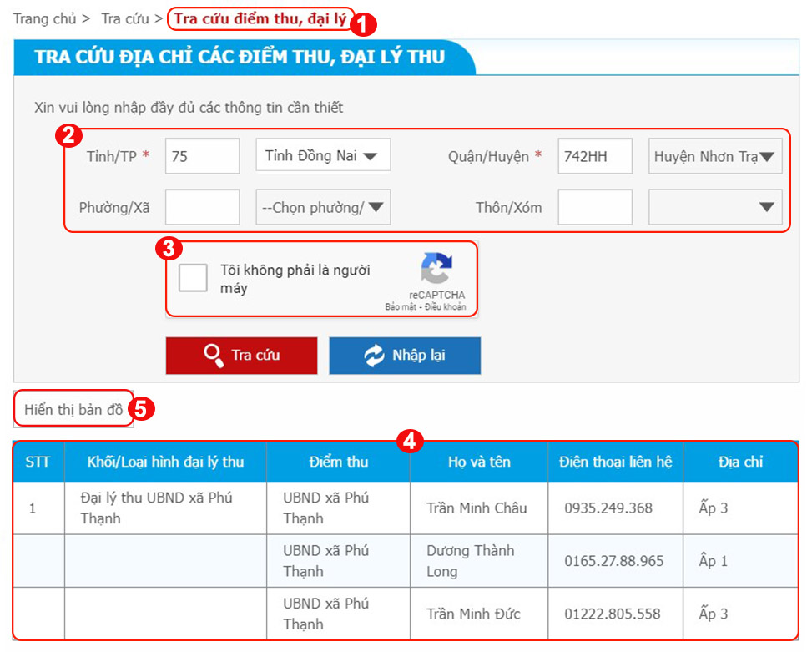Focus the Phường/Xã code input box

point(202,207)
